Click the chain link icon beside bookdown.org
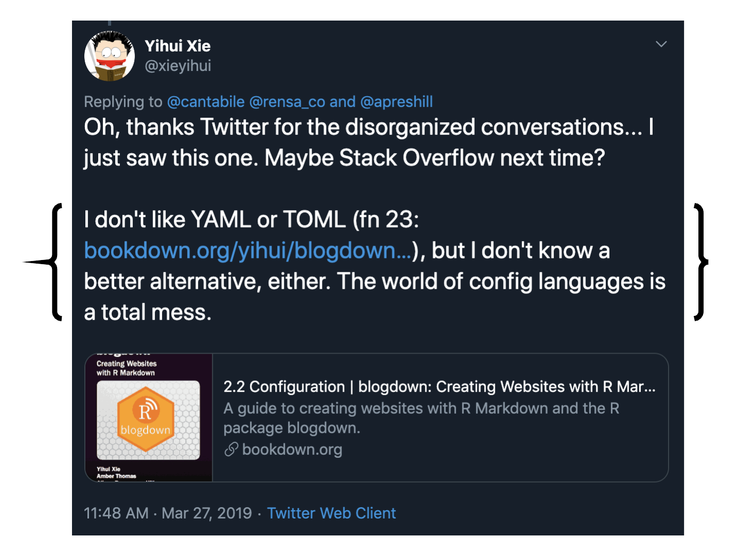 (x=231, y=450)
